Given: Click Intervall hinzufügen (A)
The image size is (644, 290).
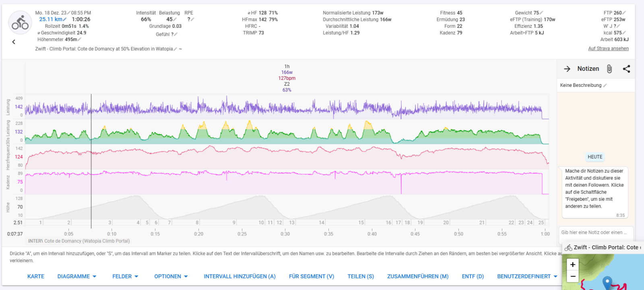Looking at the screenshot, I should 239,276.
